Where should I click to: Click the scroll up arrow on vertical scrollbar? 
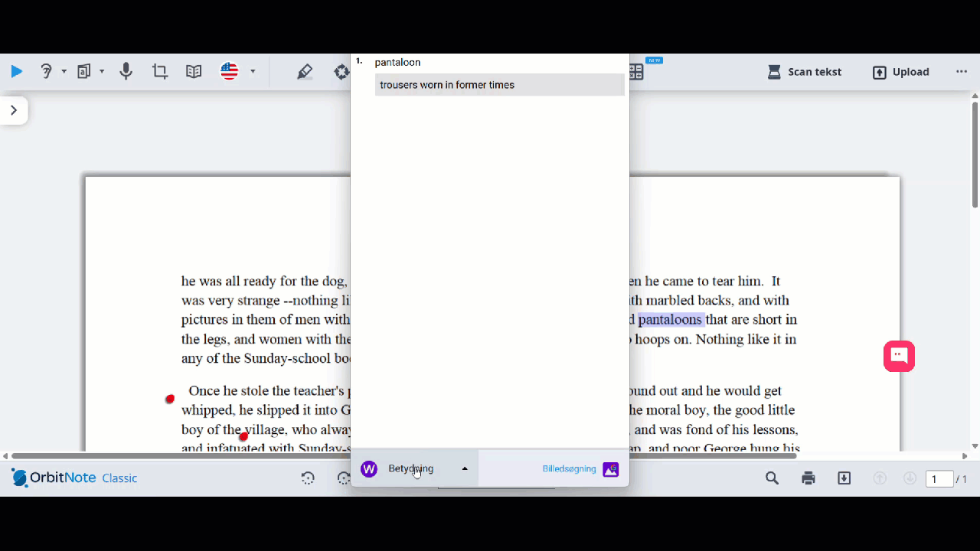coord(975,96)
